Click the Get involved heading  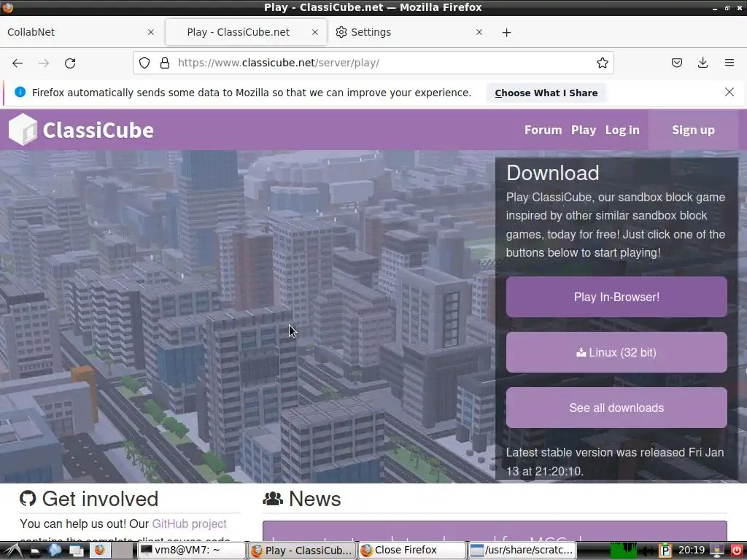100,499
